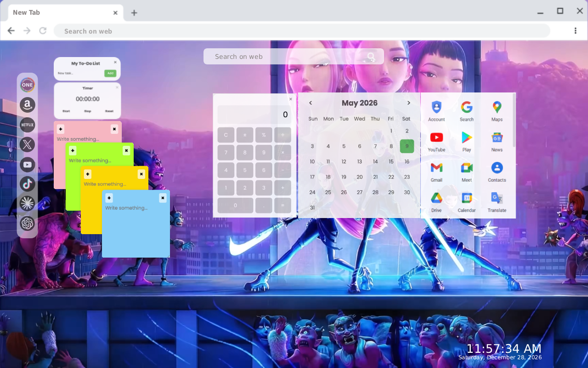
Task: Open the Google Translate app icon
Action: click(x=497, y=202)
